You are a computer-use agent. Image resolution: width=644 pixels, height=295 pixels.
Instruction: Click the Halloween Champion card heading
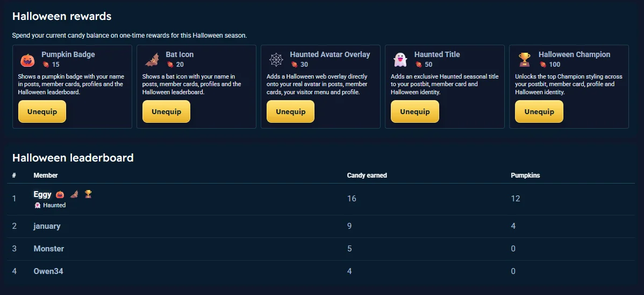click(x=574, y=55)
